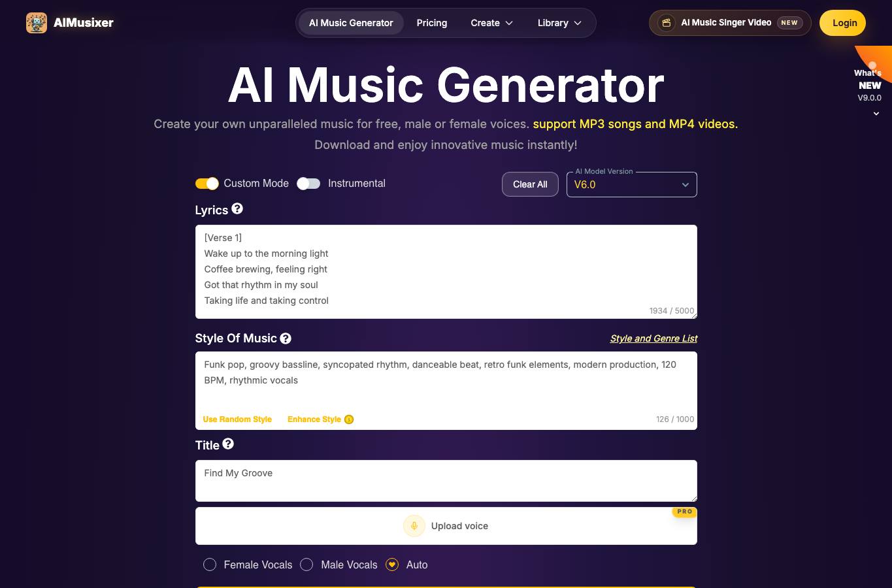Go to the Pricing page

[432, 23]
